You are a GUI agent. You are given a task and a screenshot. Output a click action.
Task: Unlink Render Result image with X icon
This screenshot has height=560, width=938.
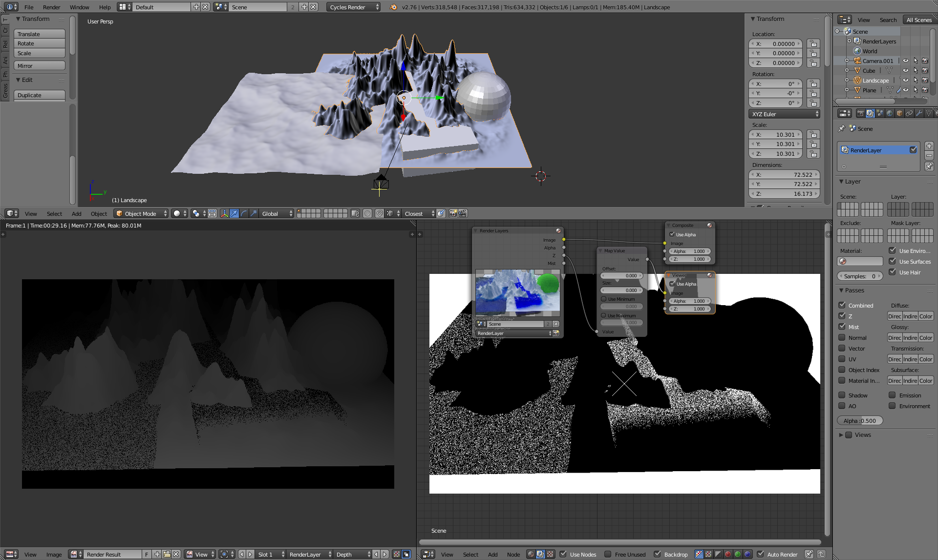pos(176,554)
